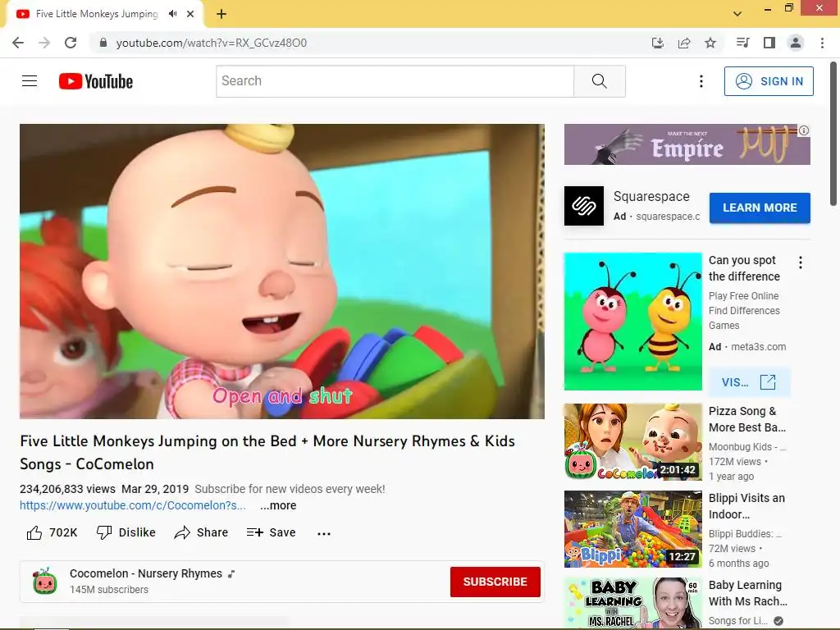This screenshot has height=630, width=840.
Task: Open the spot the difference ad thumbnail
Action: pos(632,322)
